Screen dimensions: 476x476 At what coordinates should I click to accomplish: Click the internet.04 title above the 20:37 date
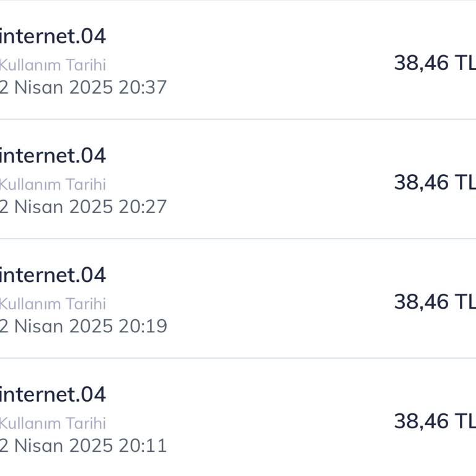pos(53,37)
